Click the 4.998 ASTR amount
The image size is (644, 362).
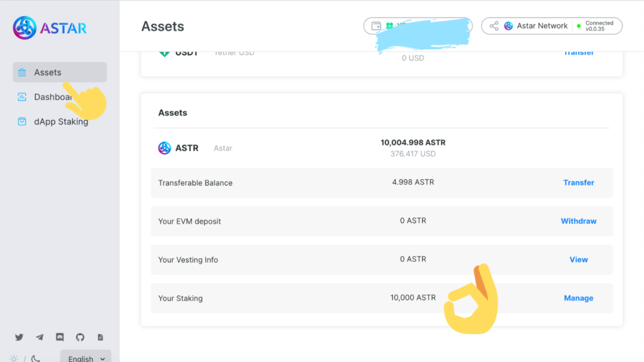click(x=413, y=182)
